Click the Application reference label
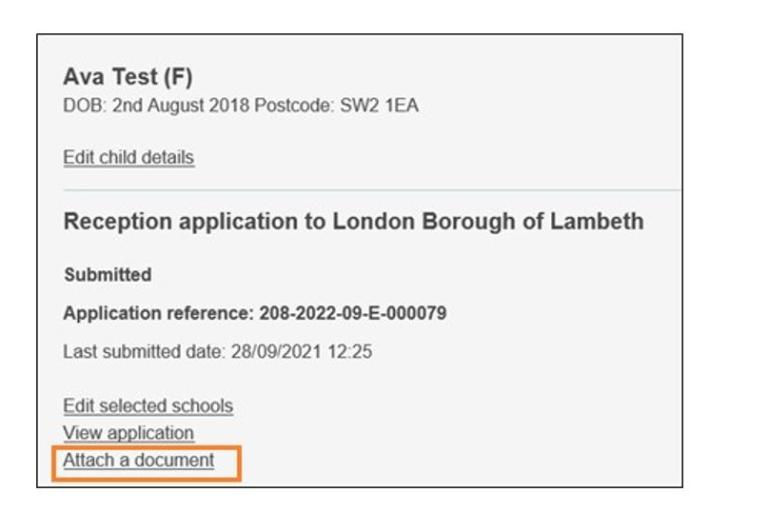768x512 pixels. 156,313
